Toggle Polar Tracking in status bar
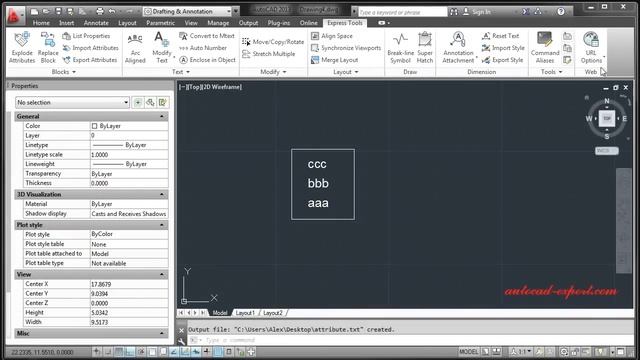640x360 pixels. (x=141, y=351)
